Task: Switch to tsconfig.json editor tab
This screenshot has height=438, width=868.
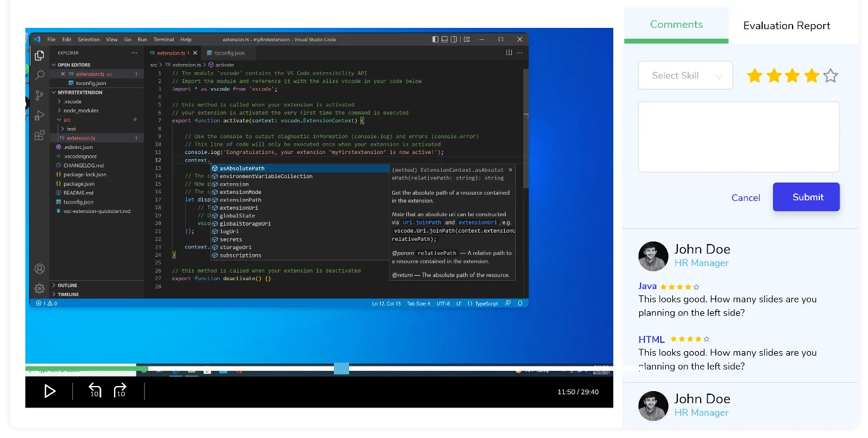Action: (229, 53)
